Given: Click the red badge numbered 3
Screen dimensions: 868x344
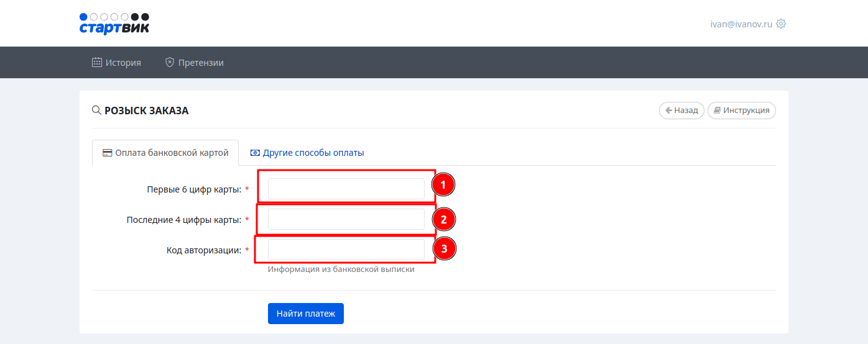Looking at the screenshot, I should (x=443, y=250).
